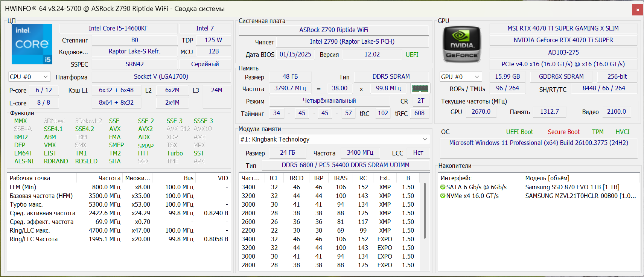Click the Secure Boot status indicator
This screenshot has height=277, width=644.
tap(563, 132)
